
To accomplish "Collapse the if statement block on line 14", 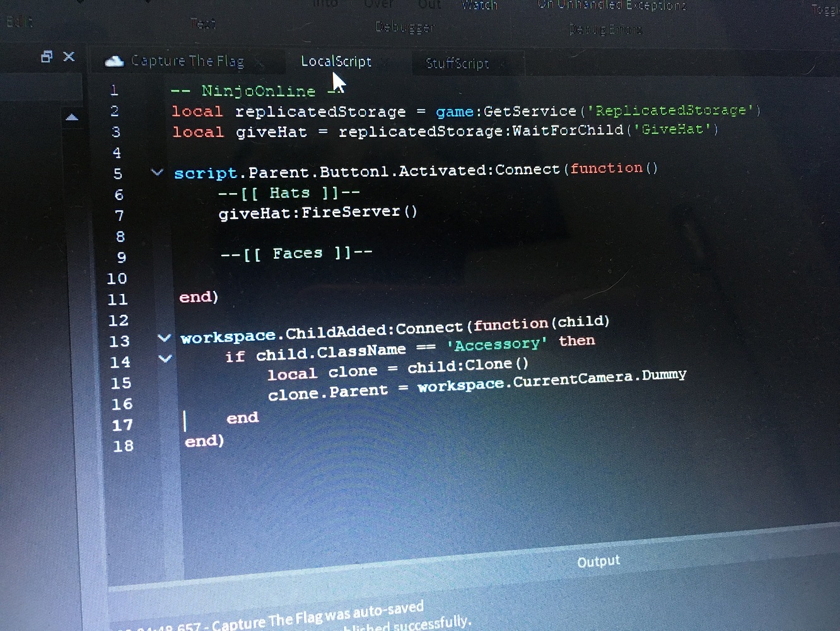I will click(165, 358).
